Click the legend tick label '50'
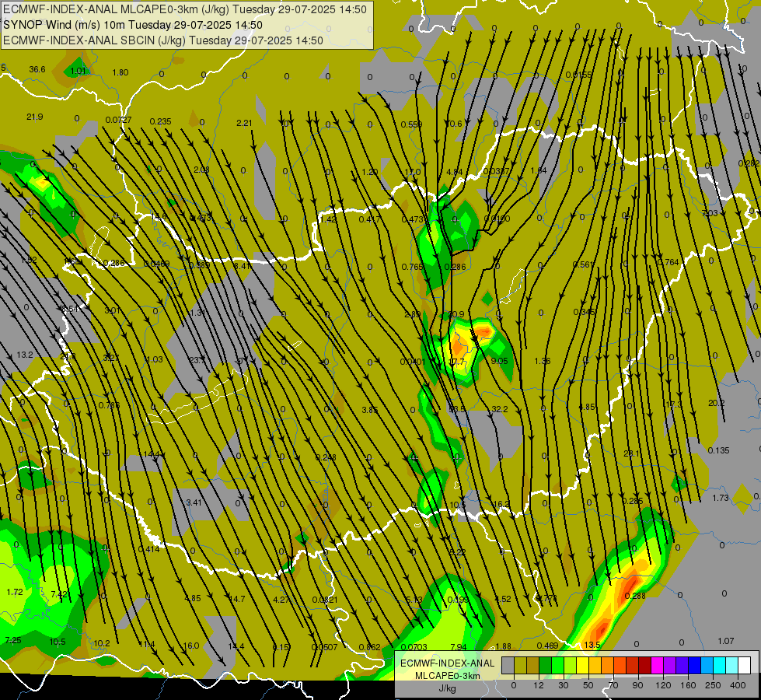The image size is (761, 700). (x=588, y=685)
